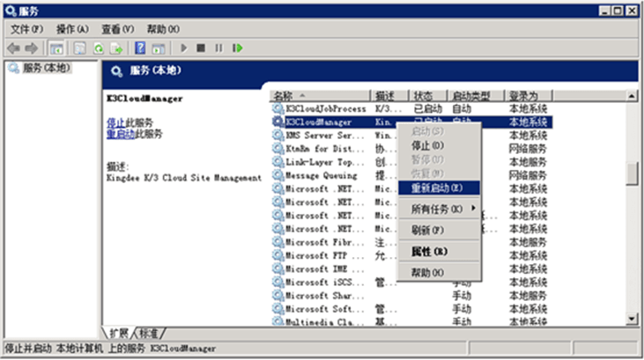Open the 查看(V) menu
Screen dimensions: 644x360
117,29
